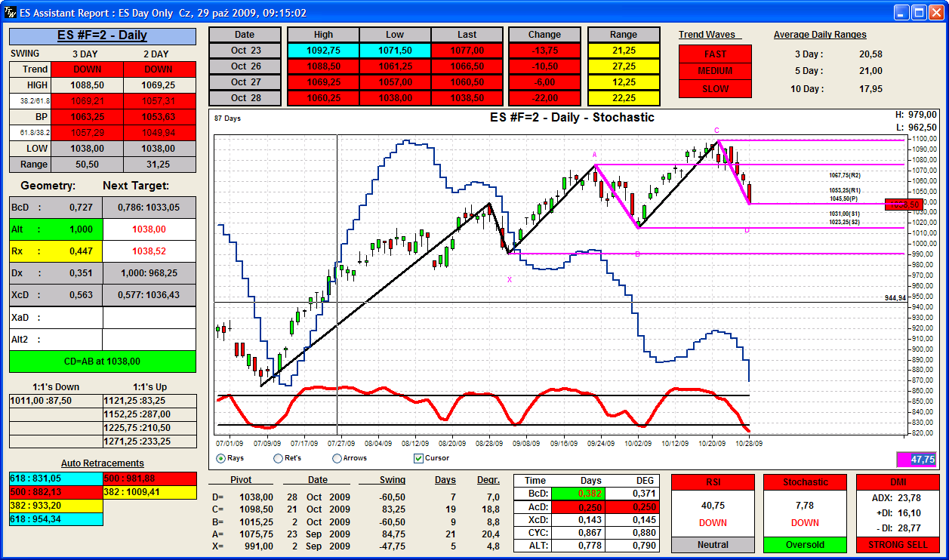Click the ES Assistant app icon in title bar

[9, 13]
